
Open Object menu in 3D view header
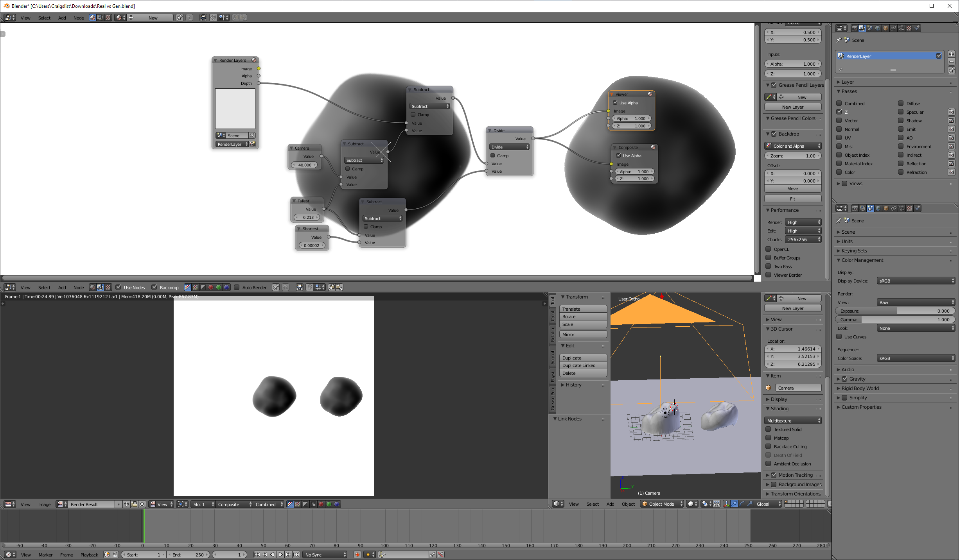click(x=628, y=504)
